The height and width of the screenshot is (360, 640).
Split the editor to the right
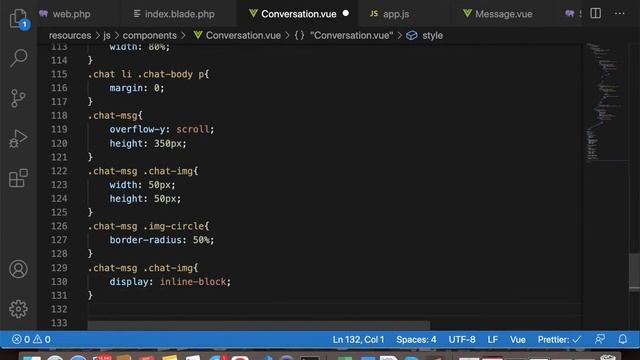(x=596, y=13)
